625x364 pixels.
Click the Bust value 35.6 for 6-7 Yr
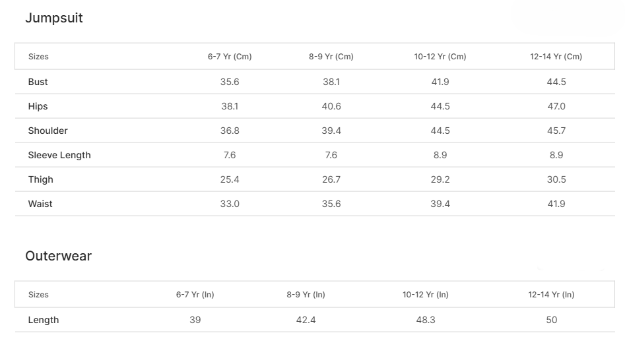[x=230, y=82]
